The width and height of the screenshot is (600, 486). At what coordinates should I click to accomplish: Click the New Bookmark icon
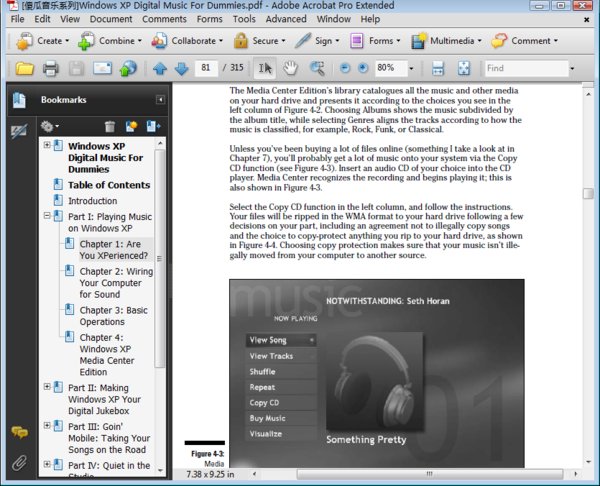pos(131,126)
